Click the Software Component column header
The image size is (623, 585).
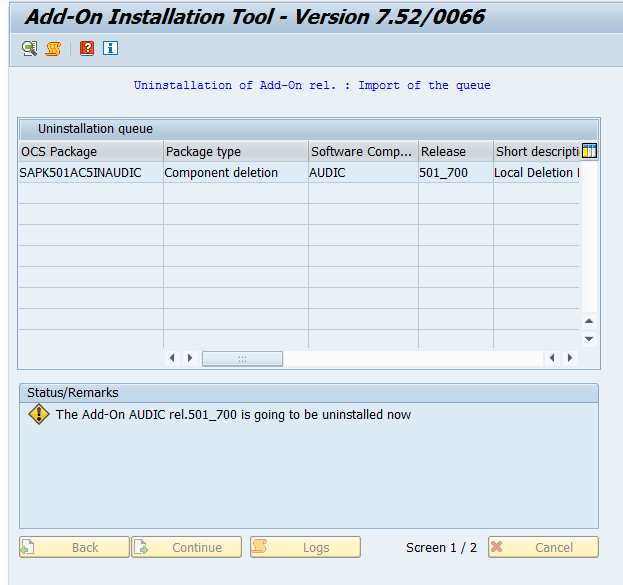coord(362,152)
